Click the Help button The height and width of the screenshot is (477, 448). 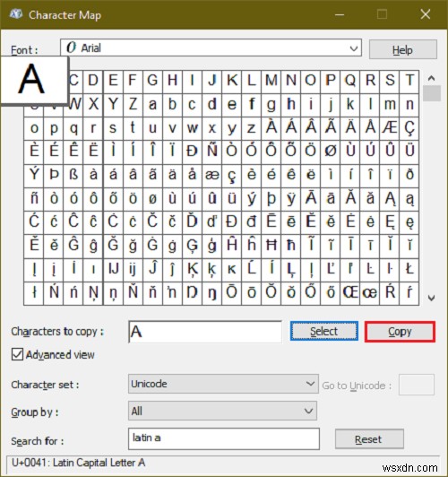click(x=403, y=49)
